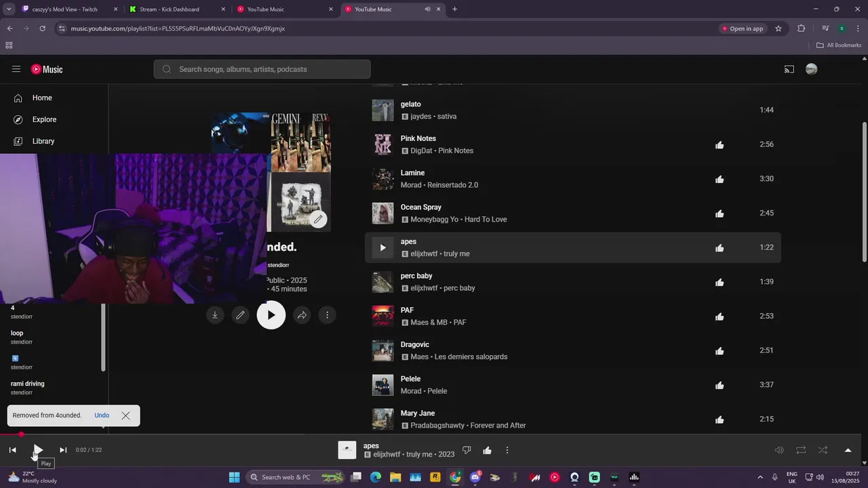Open the album link Les derniers salopards
Viewport: 868px width, 488px height.
(472, 357)
